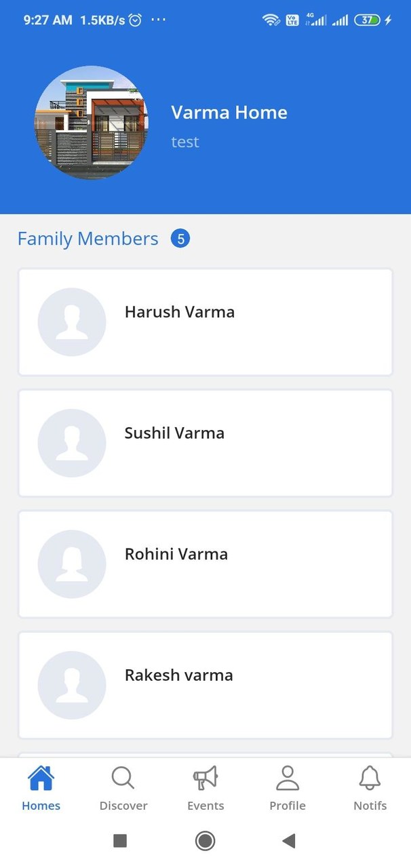Tap the Events megaphone icon
The width and height of the screenshot is (411, 868).
(205, 778)
